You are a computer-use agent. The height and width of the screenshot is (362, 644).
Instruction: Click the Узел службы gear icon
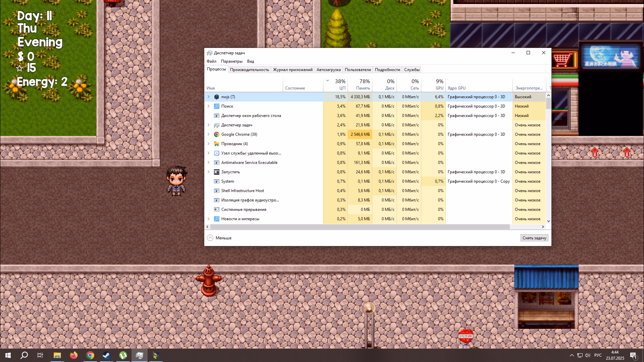(217, 153)
